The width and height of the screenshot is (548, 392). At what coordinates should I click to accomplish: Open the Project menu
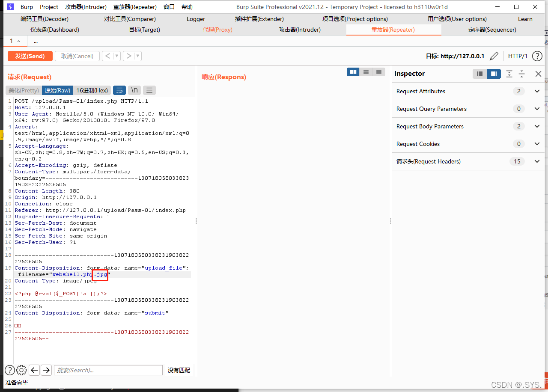click(x=49, y=7)
